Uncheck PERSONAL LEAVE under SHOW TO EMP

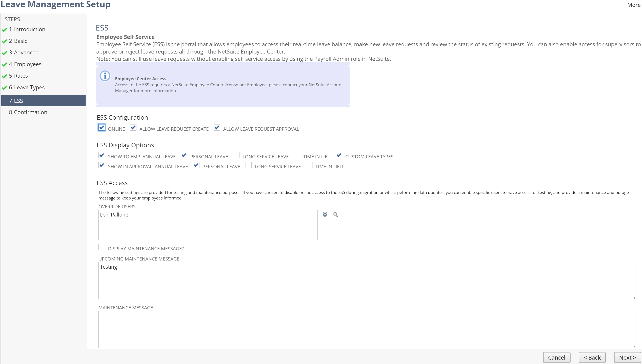(184, 155)
